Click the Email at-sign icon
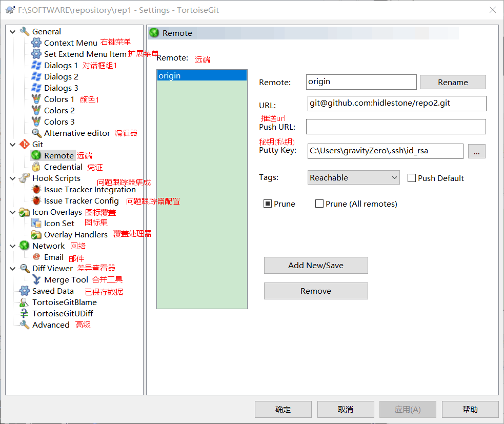This screenshot has height=424, width=504. (x=36, y=257)
